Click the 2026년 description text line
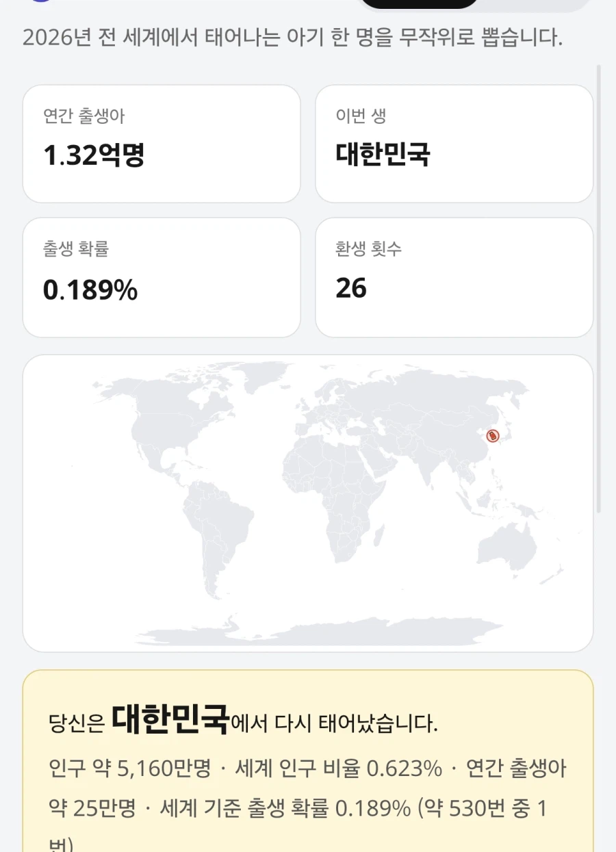Image resolution: width=616 pixels, height=852 pixels. (x=293, y=38)
